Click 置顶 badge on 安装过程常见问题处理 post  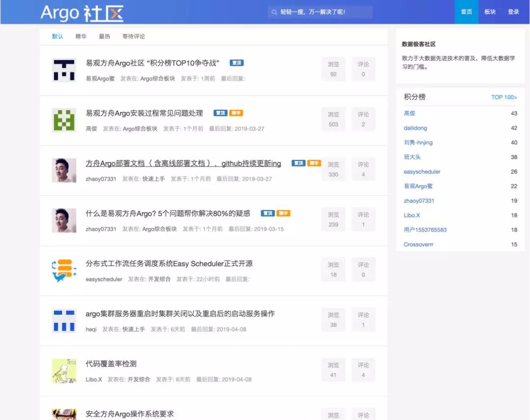click(220, 113)
